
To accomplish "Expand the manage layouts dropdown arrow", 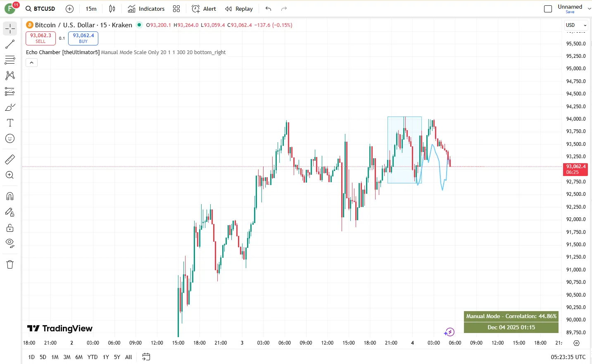I will pos(589,9).
